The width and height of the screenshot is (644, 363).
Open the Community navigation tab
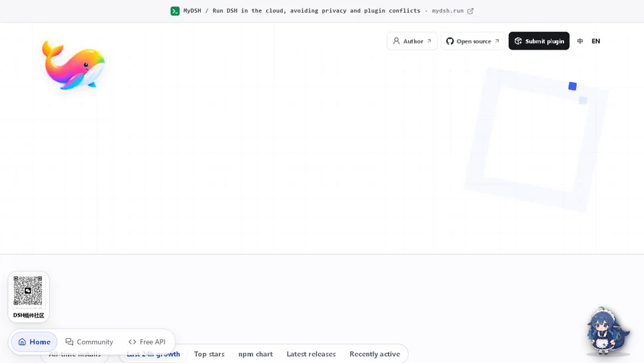click(89, 342)
